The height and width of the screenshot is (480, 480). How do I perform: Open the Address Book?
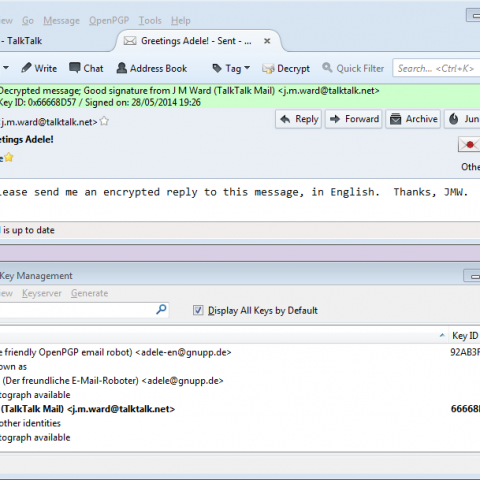click(x=152, y=68)
